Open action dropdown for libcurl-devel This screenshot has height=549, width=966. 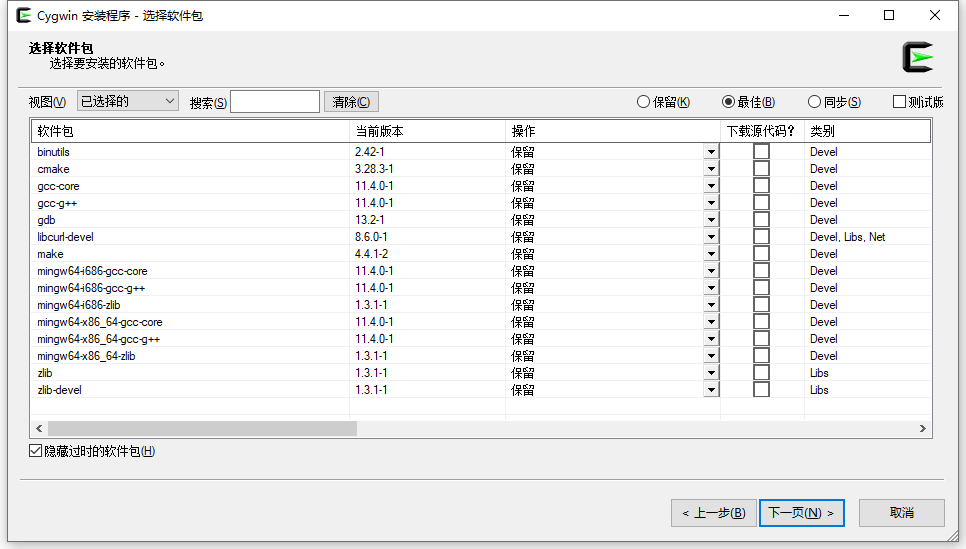coord(711,237)
